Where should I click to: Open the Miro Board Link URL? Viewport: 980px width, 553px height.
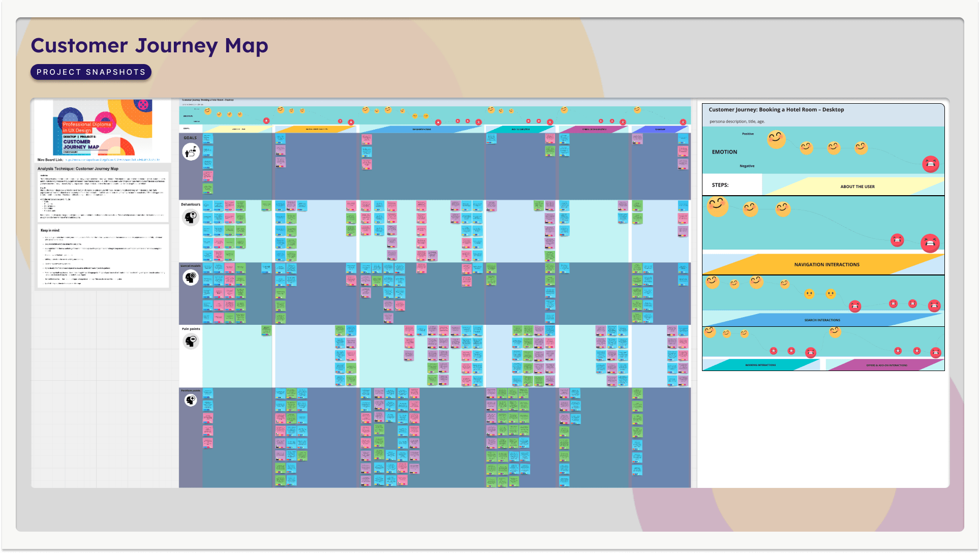(x=112, y=160)
